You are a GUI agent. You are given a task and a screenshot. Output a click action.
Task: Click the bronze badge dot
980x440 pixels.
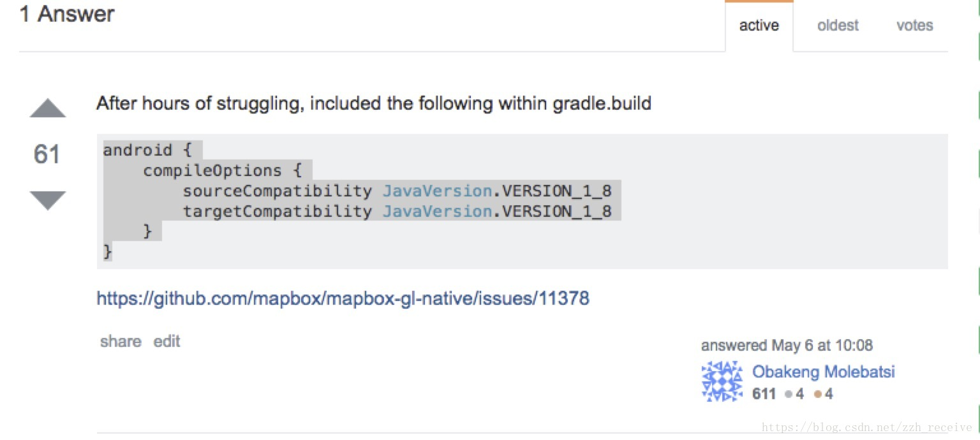(x=818, y=394)
